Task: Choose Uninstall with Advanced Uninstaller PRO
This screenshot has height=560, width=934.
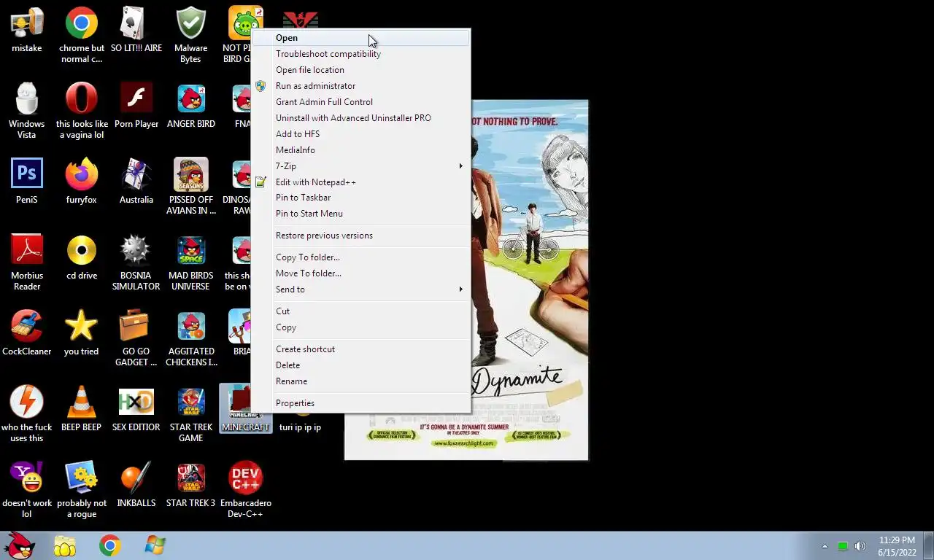Action: pos(360,118)
